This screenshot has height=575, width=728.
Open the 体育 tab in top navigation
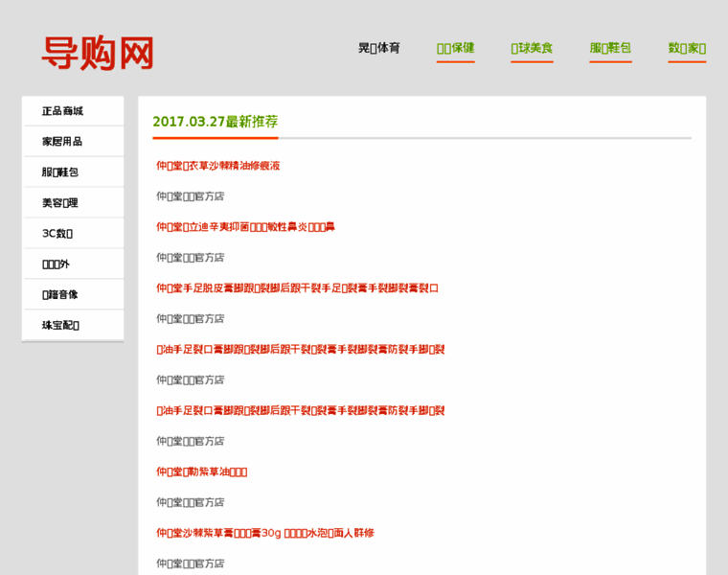pos(379,48)
